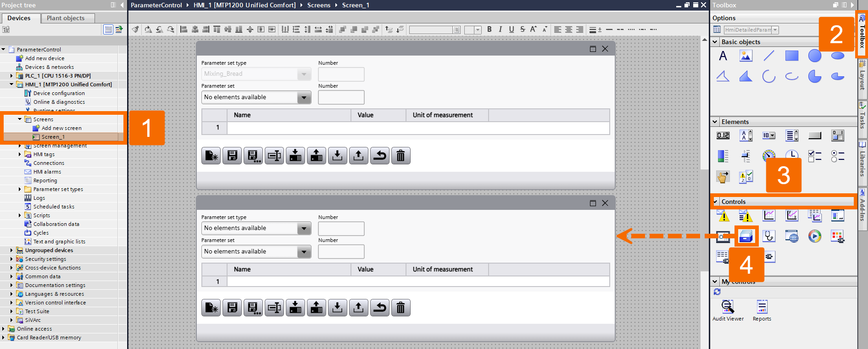Set text alignment to center
Image resolution: width=868 pixels, height=349 pixels.
pyautogui.click(x=569, y=29)
